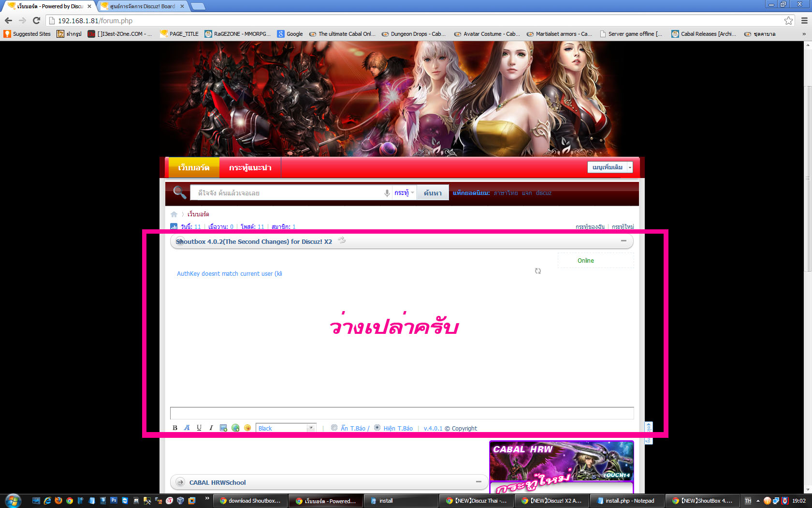Image resolution: width=812 pixels, height=508 pixels.
Task: Go to forum home icon in breadcrumb
Action: (174, 214)
